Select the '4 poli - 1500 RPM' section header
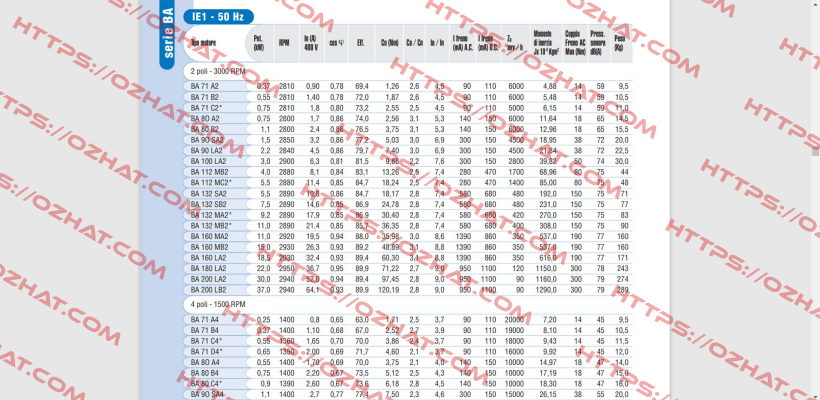The height and width of the screenshot is (400, 820). click(x=218, y=304)
